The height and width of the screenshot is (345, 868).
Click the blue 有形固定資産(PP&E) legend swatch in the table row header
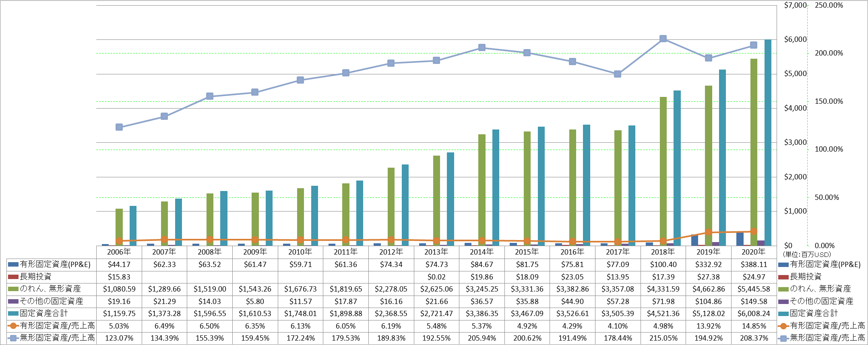(x=13, y=265)
